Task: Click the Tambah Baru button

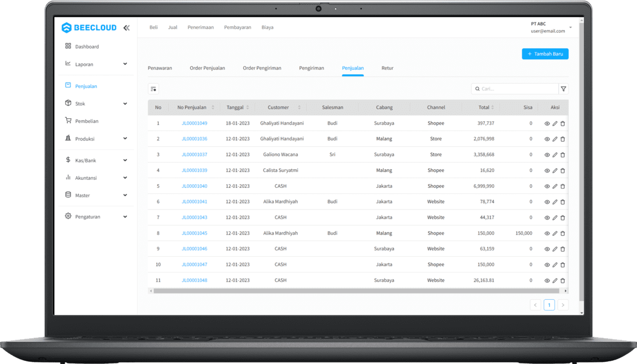Action: tap(545, 54)
